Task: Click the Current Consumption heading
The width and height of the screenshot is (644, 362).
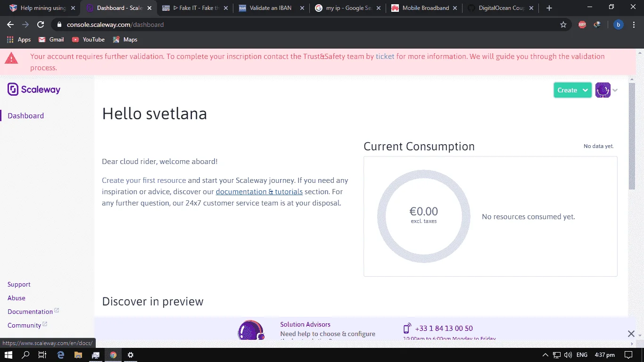Action: pos(419,146)
